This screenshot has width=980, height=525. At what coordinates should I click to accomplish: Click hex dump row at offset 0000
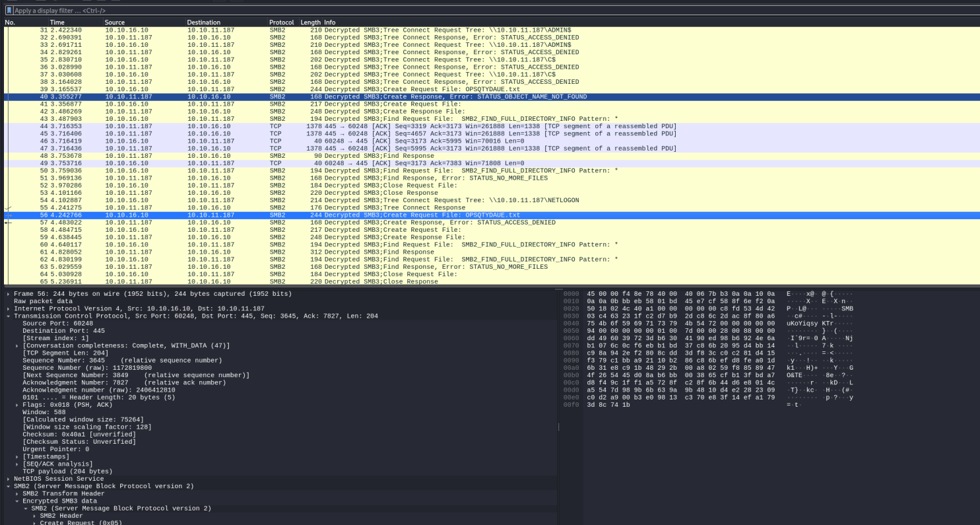[709, 294]
